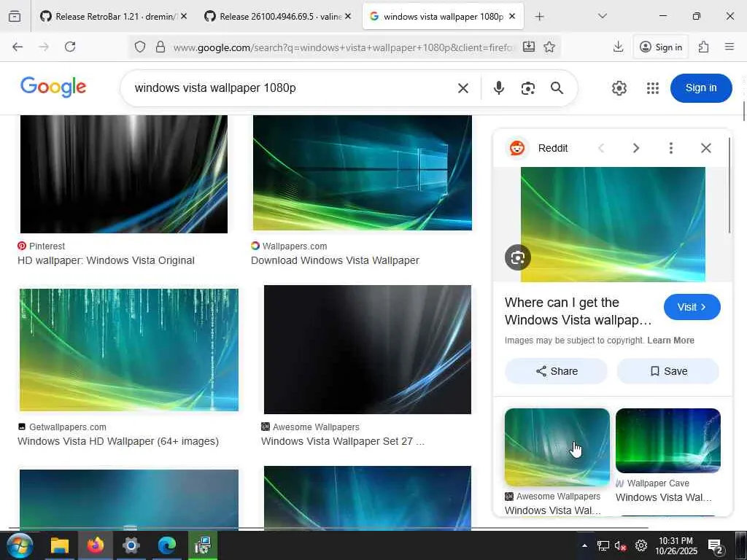This screenshot has width=747, height=560.
Task: Go back to the previous page
Action: tap(18, 47)
